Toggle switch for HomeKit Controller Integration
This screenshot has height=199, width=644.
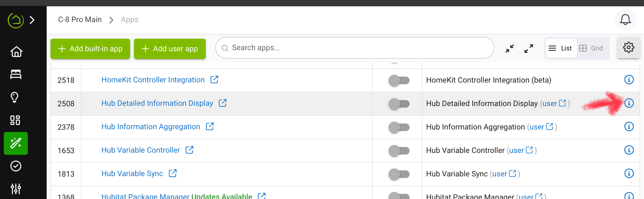[399, 80]
